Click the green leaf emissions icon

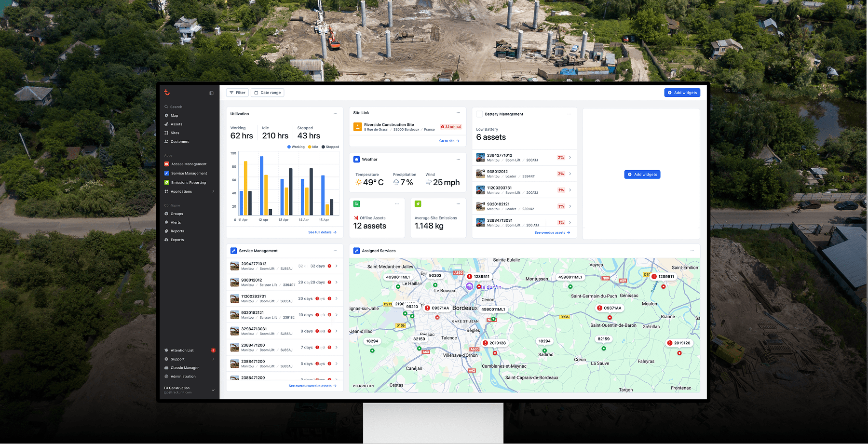point(418,204)
